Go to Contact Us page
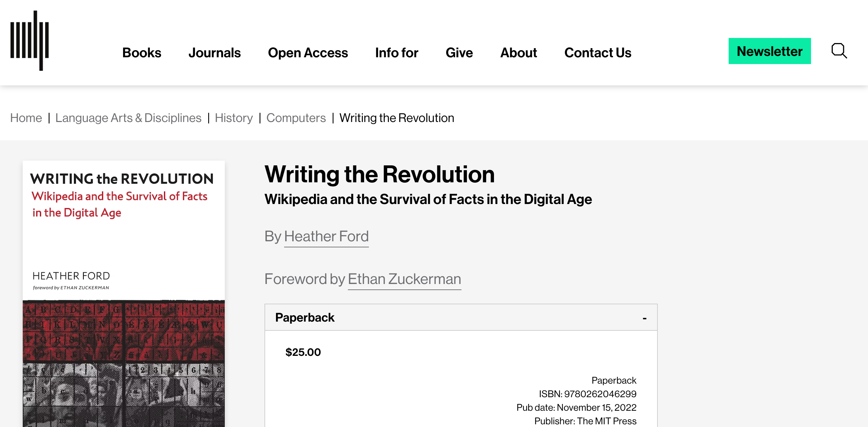The height and width of the screenshot is (427, 868). (x=598, y=53)
